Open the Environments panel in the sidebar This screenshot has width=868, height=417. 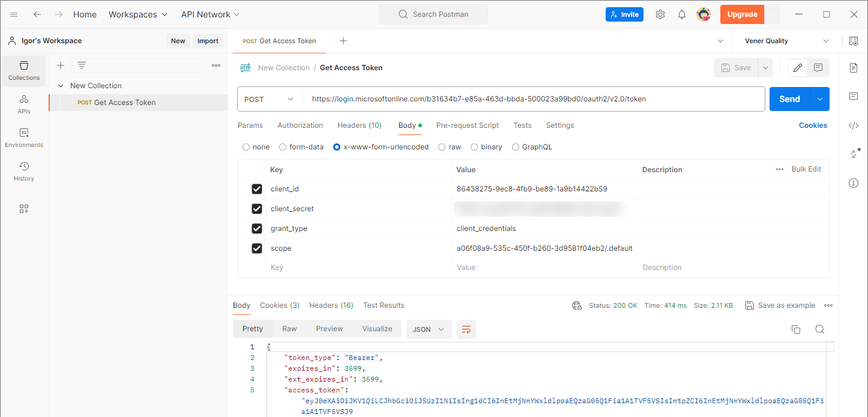pos(23,137)
